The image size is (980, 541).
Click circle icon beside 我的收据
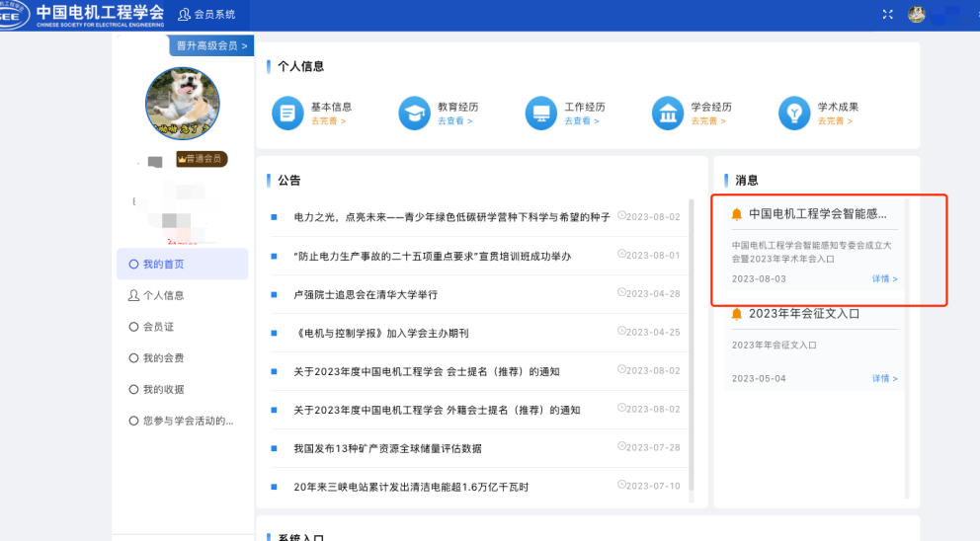[x=133, y=389]
